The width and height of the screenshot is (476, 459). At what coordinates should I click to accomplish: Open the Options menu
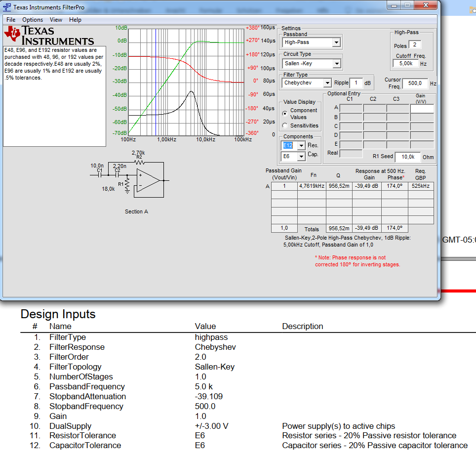coord(33,20)
